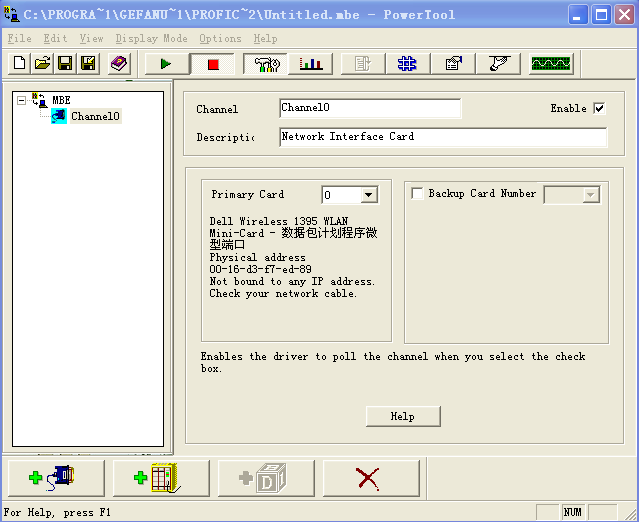
Task: Open the Backup Card Number dropdown
Action: pyautogui.click(x=591, y=195)
